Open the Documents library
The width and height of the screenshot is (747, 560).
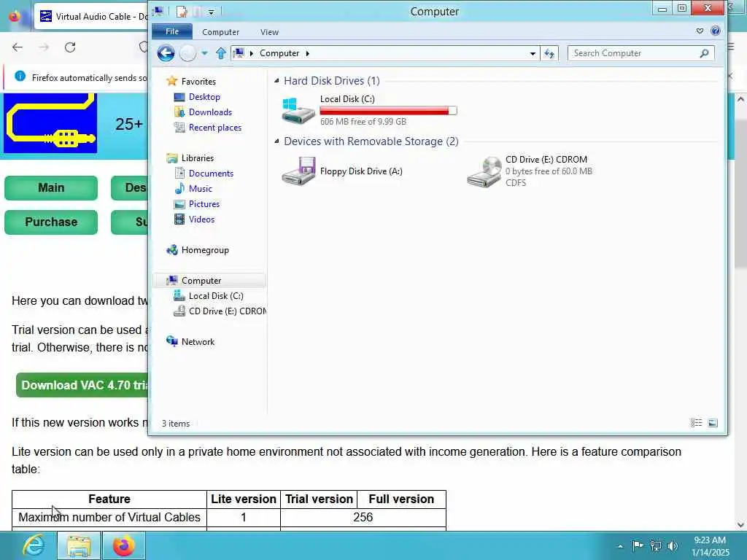click(211, 174)
